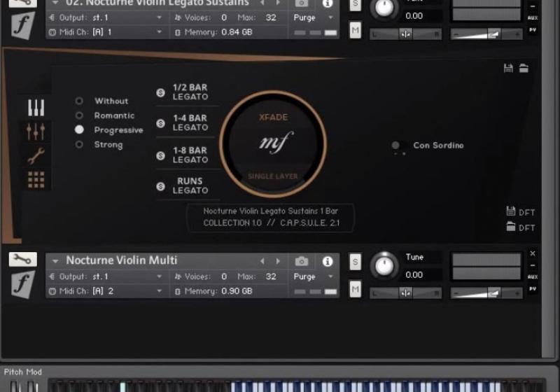Open the keyboard view icon in sidebar
The image size is (560, 392).
36,108
